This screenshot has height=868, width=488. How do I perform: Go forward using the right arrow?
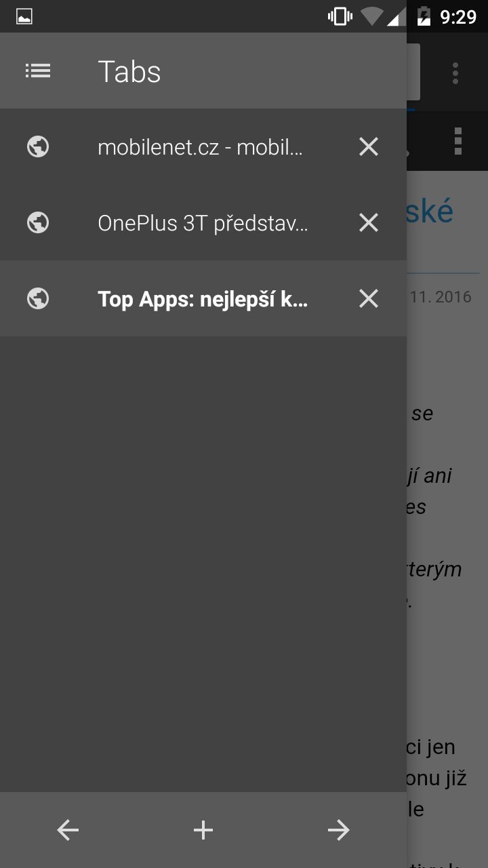(339, 830)
